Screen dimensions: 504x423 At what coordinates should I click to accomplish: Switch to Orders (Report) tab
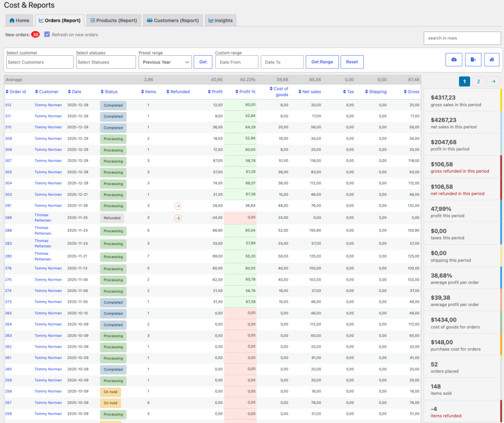pyautogui.click(x=60, y=20)
